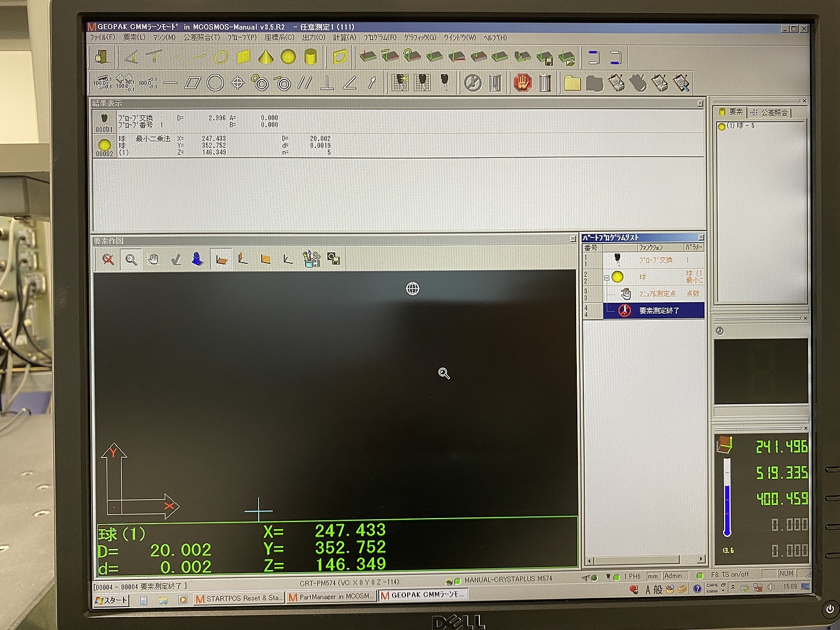This screenshot has height=630, width=840.
Task: Click the coordinate system save icon with floppy
Action: coord(545,57)
